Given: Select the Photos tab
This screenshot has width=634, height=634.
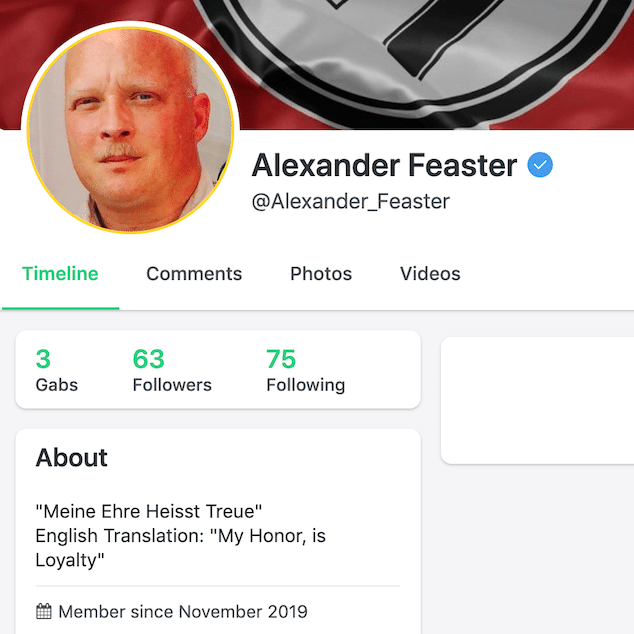Looking at the screenshot, I should (321, 274).
